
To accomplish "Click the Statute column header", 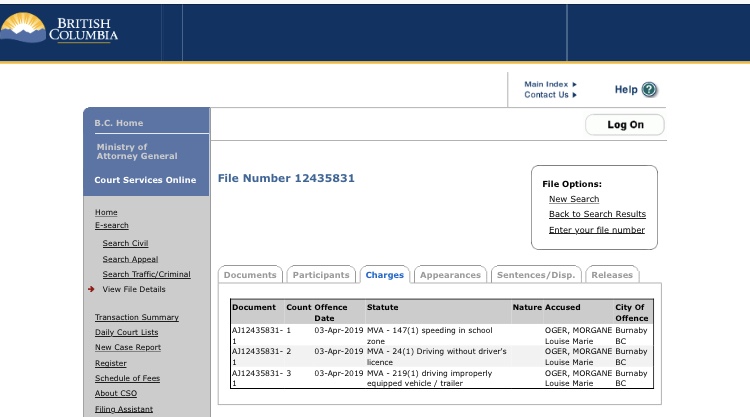I will (x=382, y=307).
